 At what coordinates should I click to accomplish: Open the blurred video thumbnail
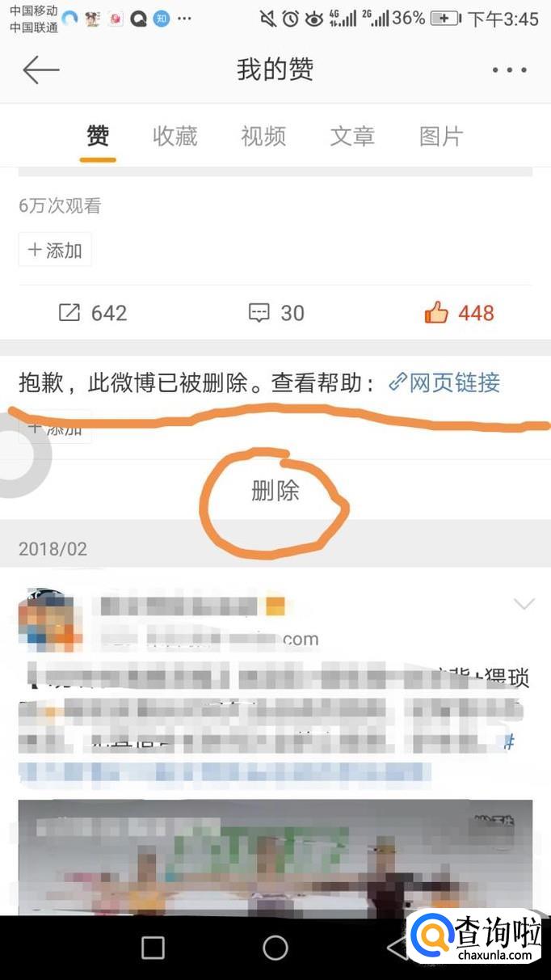pos(275,858)
